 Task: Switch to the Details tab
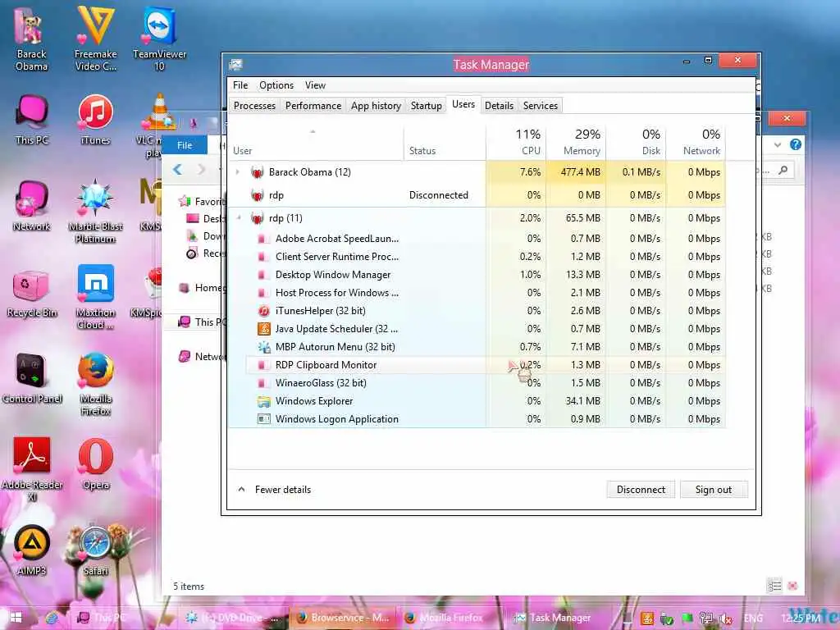point(499,106)
